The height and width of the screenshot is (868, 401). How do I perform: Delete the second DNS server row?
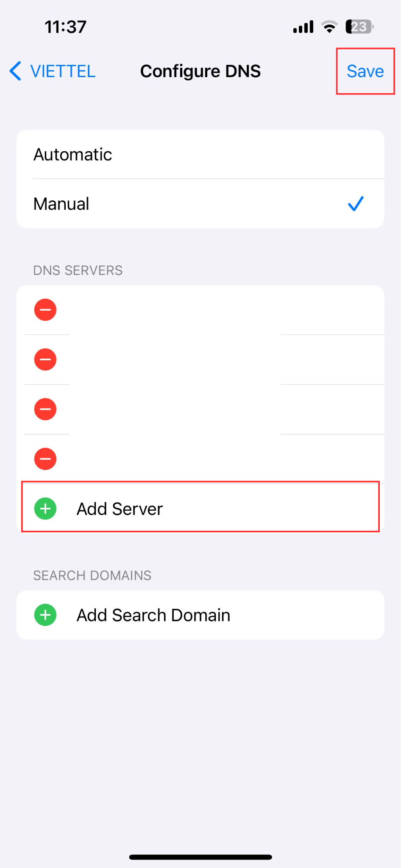pyautogui.click(x=45, y=359)
